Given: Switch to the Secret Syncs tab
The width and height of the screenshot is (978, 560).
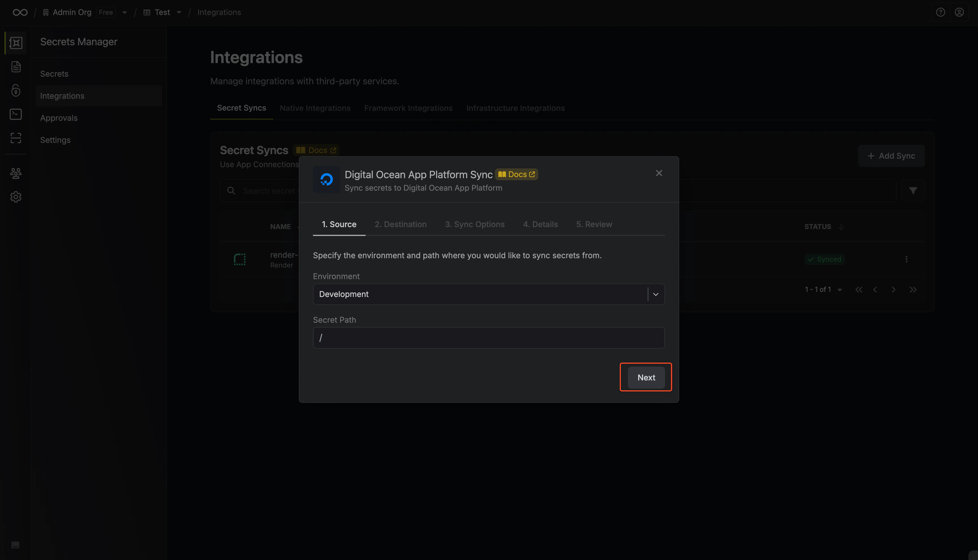Looking at the screenshot, I should click(242, 108).
